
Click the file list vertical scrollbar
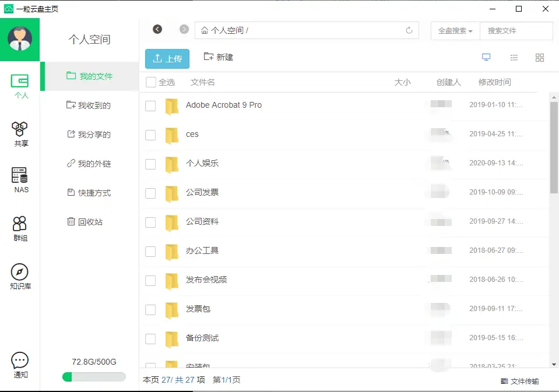(554, 148)
